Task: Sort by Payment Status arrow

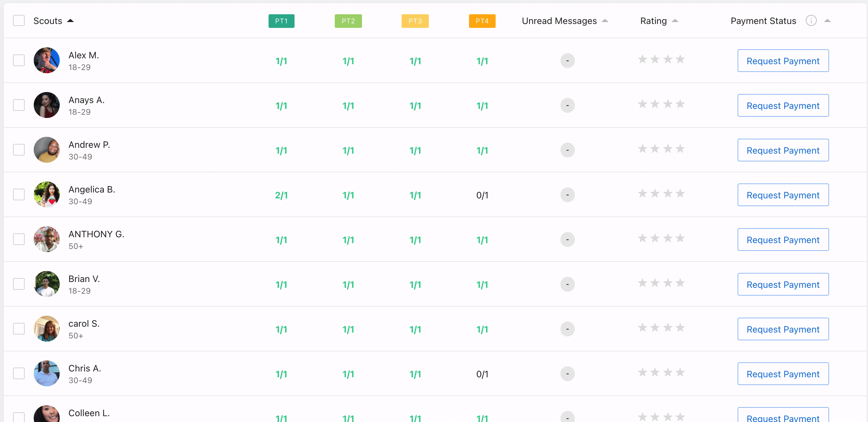Action: click(827, 21)
